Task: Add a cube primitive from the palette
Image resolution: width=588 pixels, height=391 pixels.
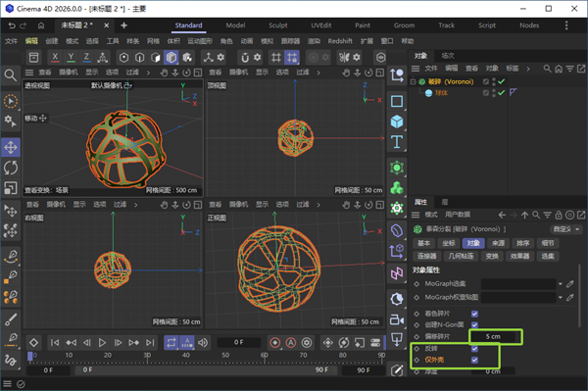Action: [x=397, y=122]
